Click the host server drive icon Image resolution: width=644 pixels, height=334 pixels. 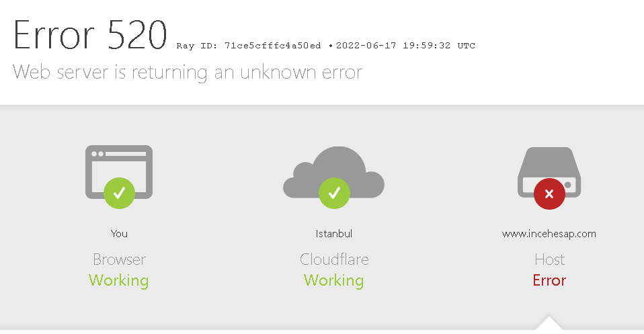(x=549, y=172)
